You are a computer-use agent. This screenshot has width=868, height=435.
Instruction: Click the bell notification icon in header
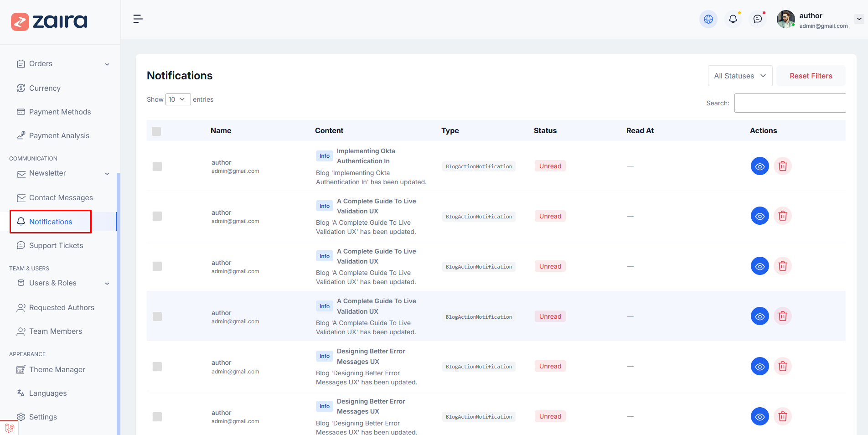pos(733,19)
